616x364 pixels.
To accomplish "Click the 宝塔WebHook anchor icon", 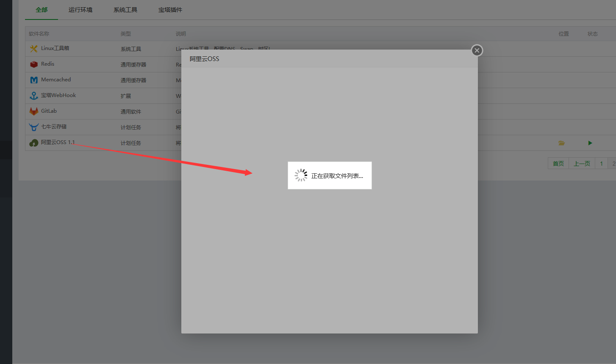I will (34, 96).
